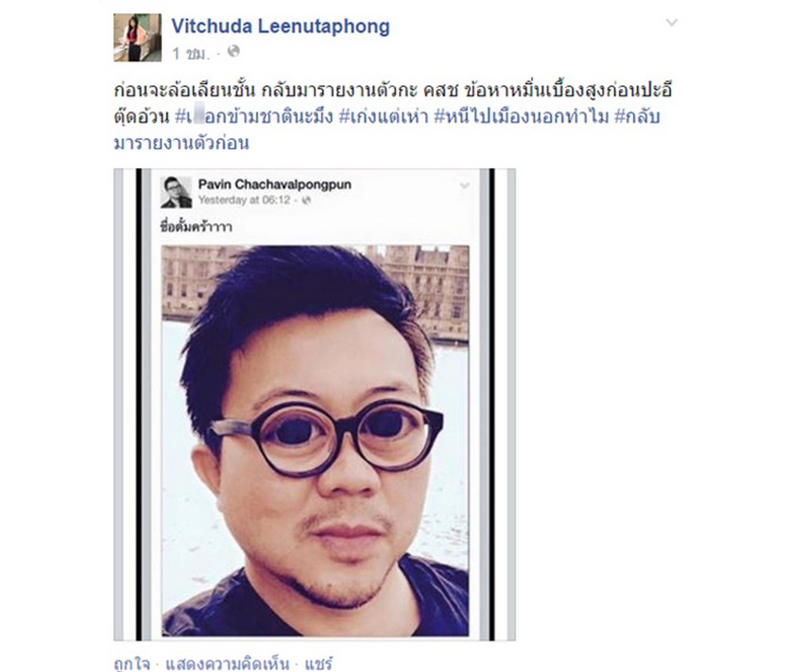Click the embedded post's dropdown chevron
791x672 pixels.
pyautogui.click(x=465, y=185)
